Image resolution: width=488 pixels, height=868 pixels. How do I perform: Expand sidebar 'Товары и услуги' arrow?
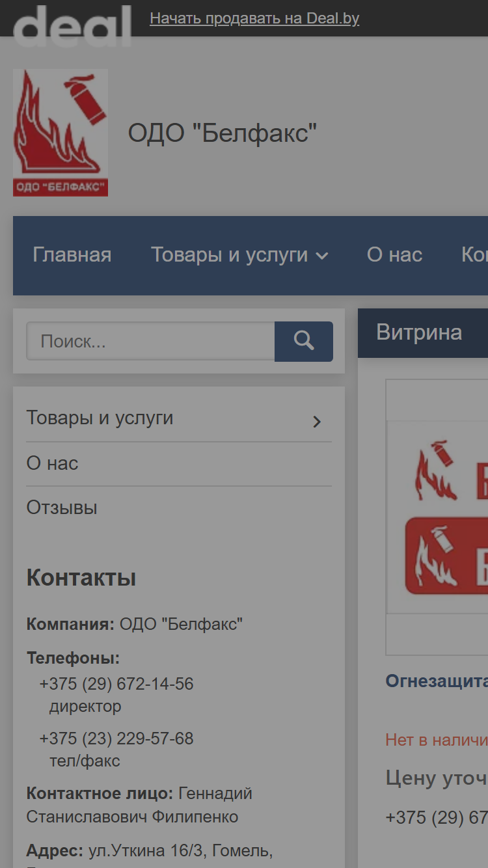click(x=317, y=422)
